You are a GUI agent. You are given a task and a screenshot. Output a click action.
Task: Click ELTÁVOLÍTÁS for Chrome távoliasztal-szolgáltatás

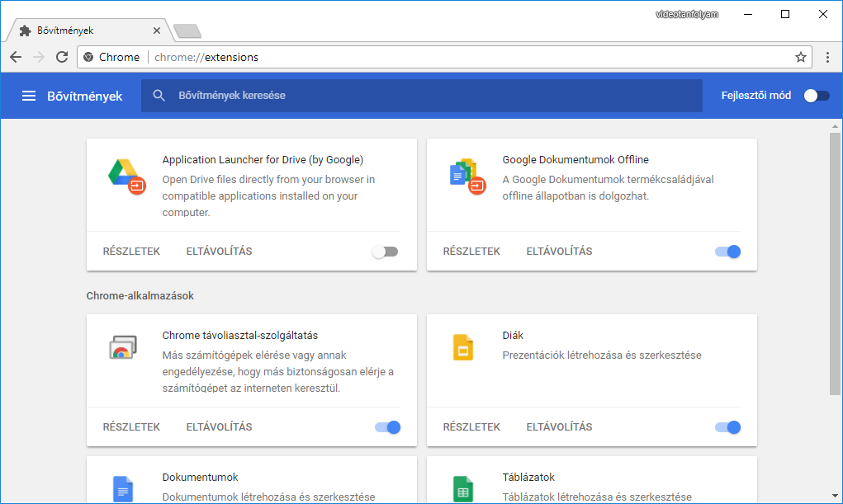tap(219, 427)
